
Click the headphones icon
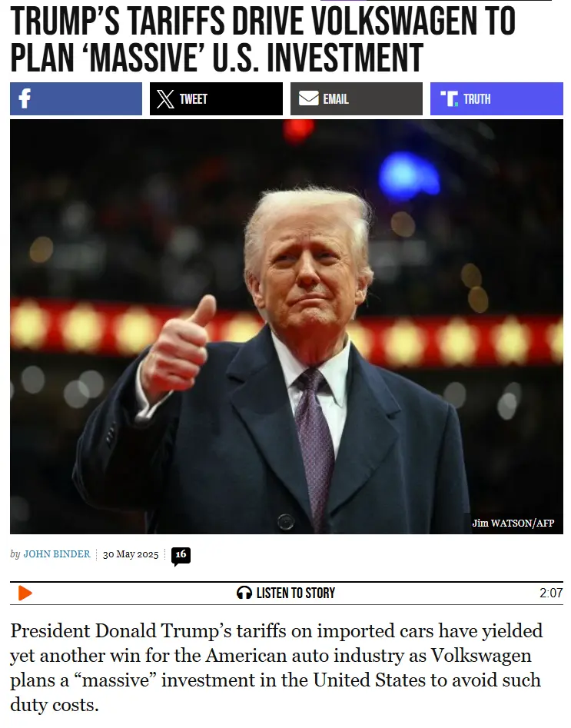(244, 593)
